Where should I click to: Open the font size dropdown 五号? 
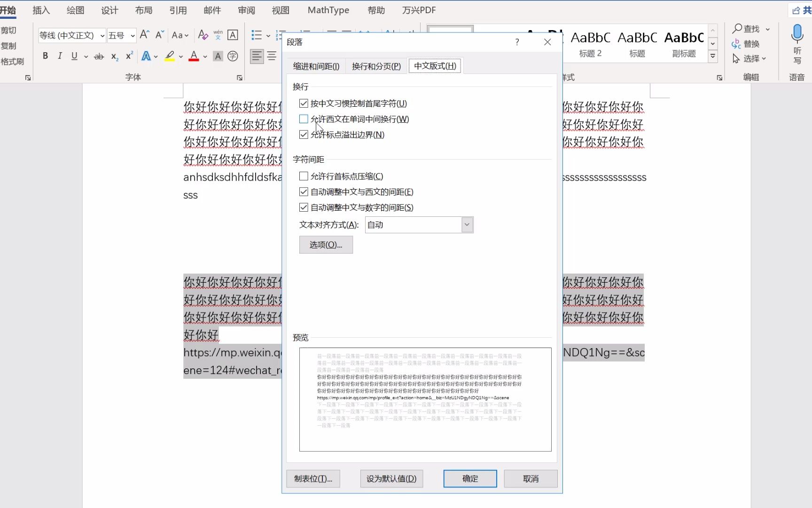point(133,35)
